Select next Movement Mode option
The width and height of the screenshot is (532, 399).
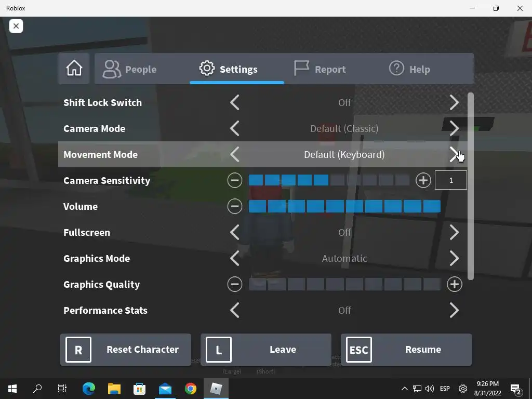[x=454, y=154]
